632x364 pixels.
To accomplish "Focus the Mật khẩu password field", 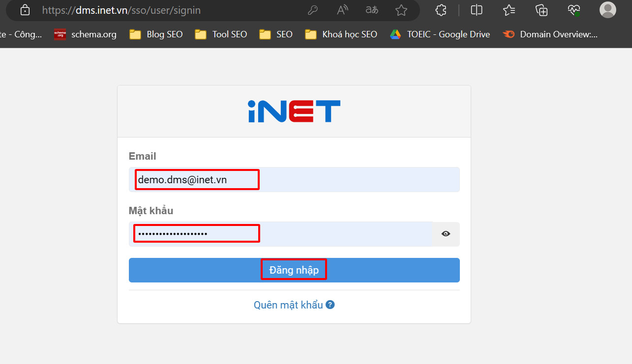I will 281,234.
